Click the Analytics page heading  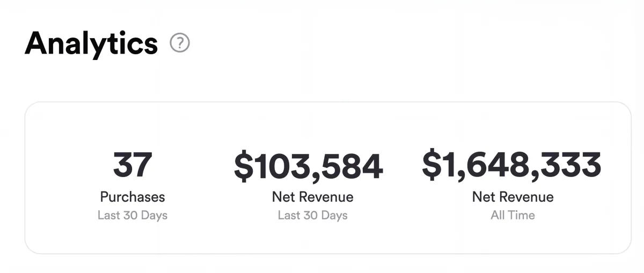[x=91, y=43]
